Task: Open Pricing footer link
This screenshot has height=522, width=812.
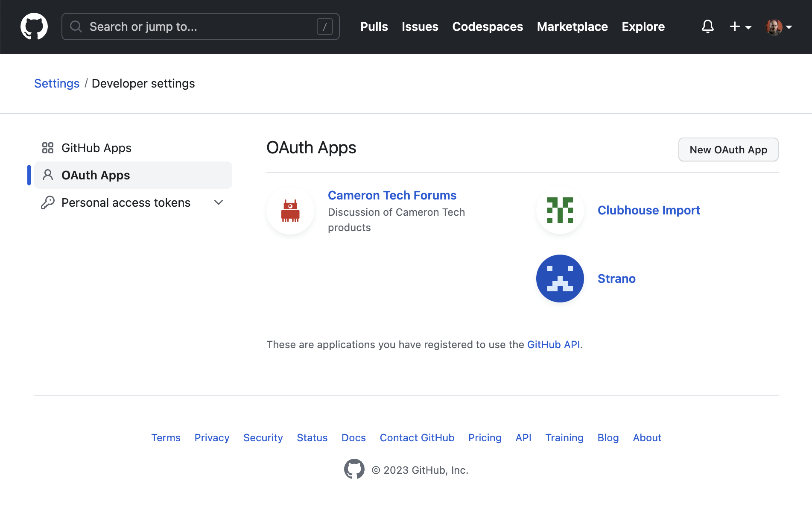Action: pyautogui.click(x=485, y=437)
